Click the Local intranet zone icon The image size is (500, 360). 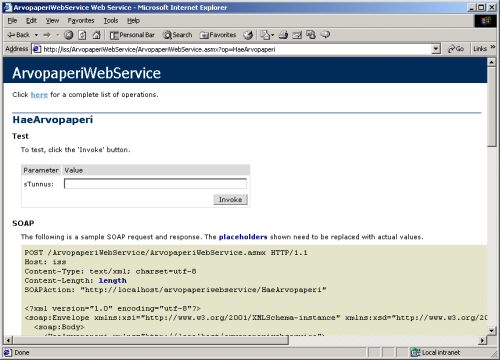[x=415, y=352]
